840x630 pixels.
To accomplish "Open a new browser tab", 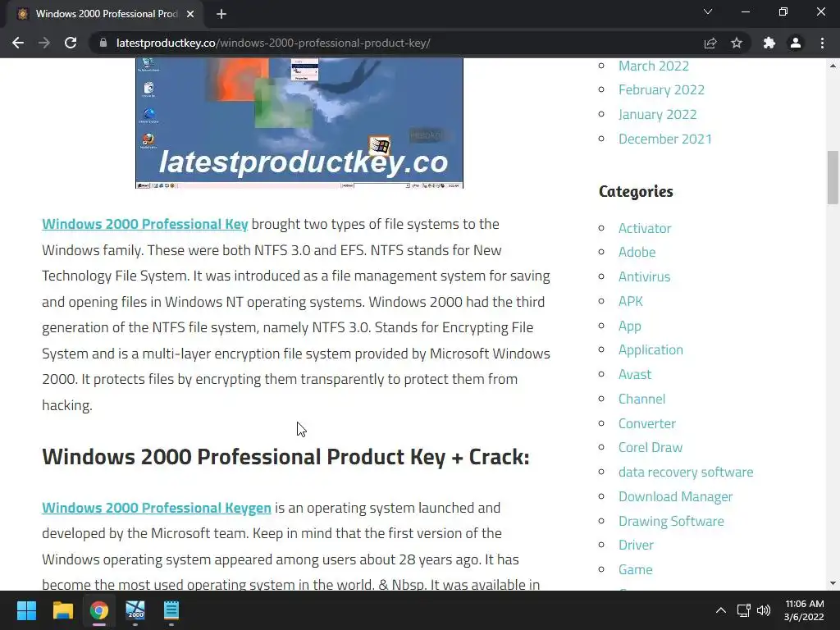I will pos(221,14).
